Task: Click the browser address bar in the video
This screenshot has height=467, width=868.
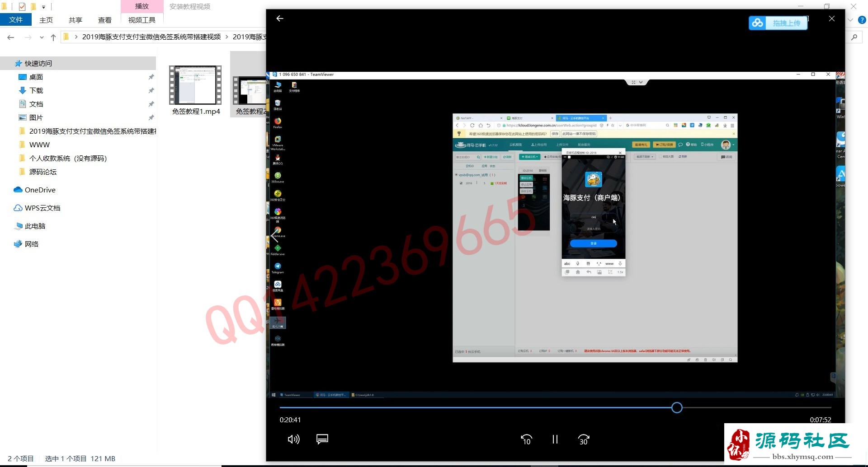Action: (552, 125)
